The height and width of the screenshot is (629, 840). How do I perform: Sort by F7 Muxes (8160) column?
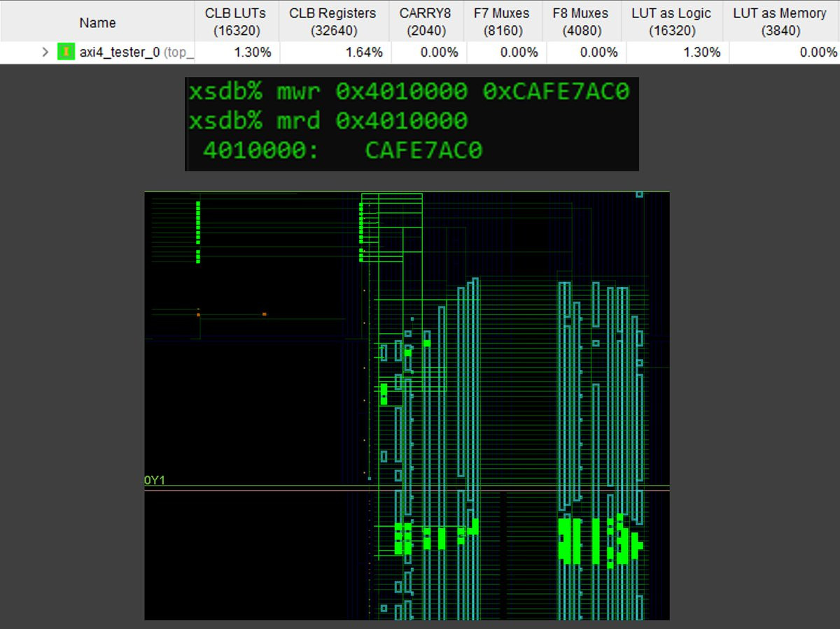pyautogui.click(x=504, y=22)
